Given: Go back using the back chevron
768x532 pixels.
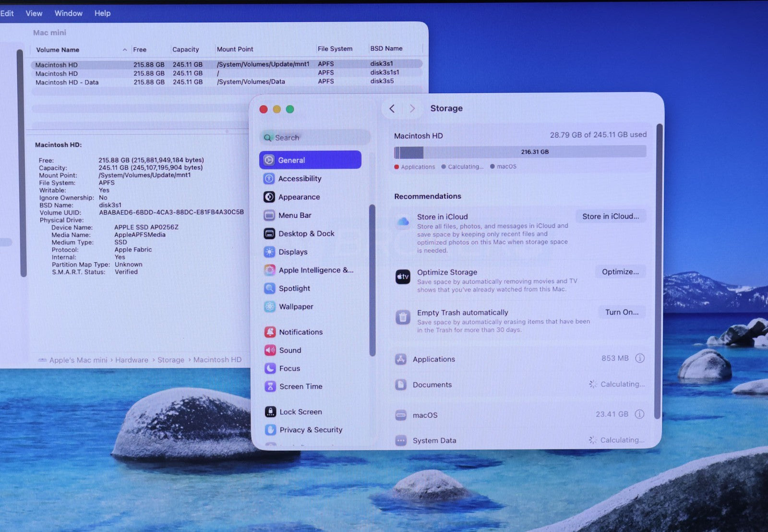Looking at the screenshot, I should coord(392,109).
